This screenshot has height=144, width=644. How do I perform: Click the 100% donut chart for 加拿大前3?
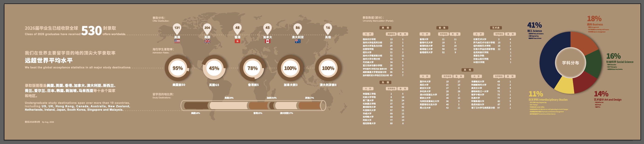tap(290, 68)
